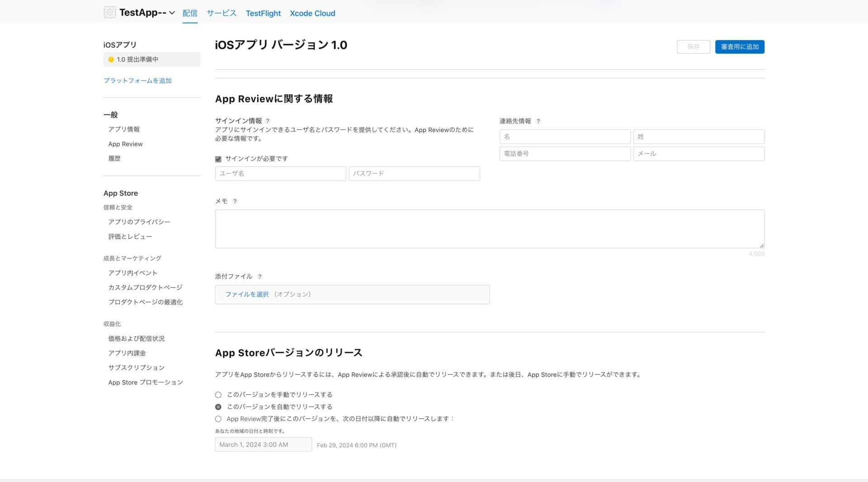Expand the TestApp-- app switcher chevron
868x482 pixels.
point(172,13)
